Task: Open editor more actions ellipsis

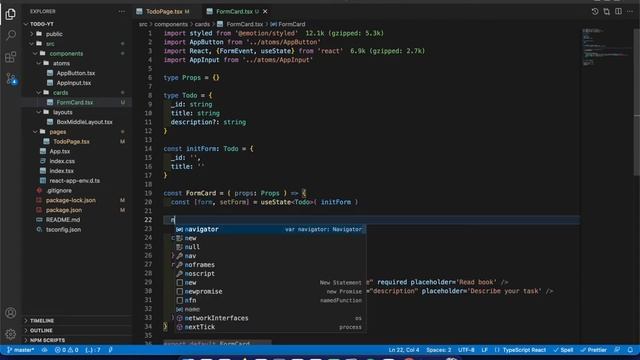Action: coord(630,11)
